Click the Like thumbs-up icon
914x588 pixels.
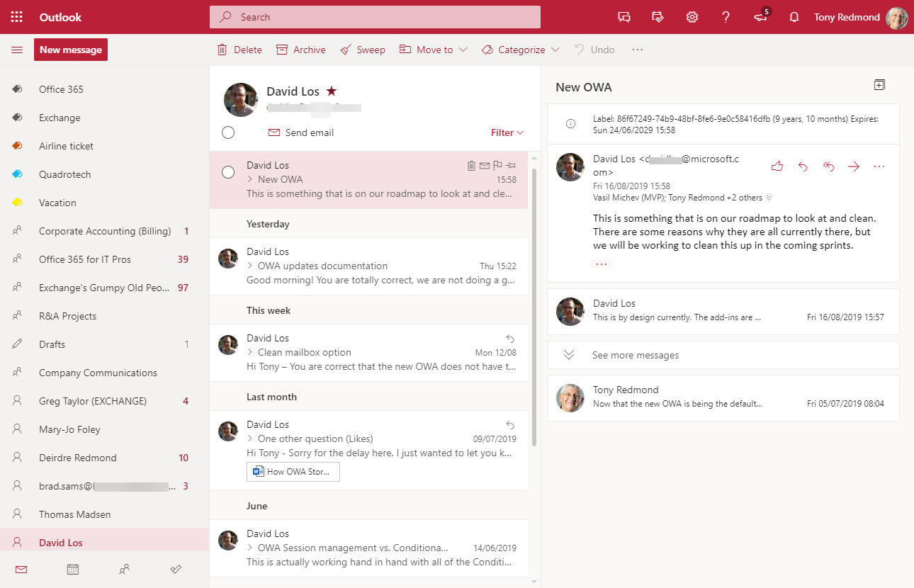click(x=777, y=166)
